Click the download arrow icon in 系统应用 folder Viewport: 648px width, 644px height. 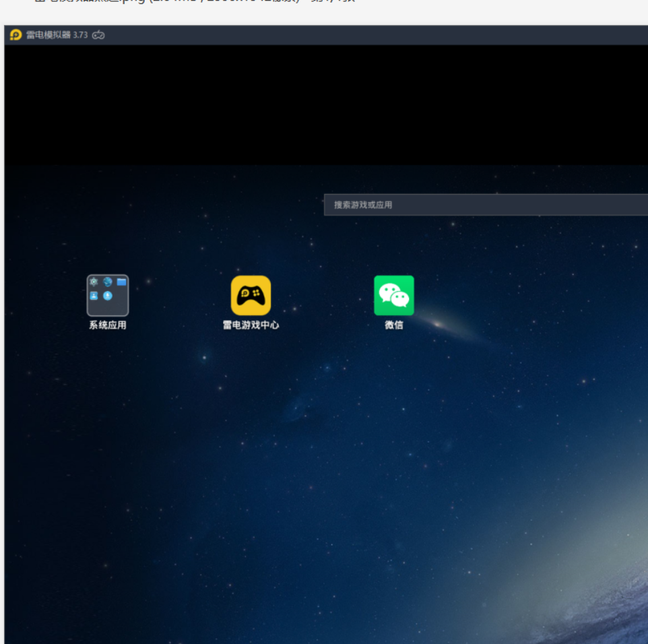[x=108, y=296]
